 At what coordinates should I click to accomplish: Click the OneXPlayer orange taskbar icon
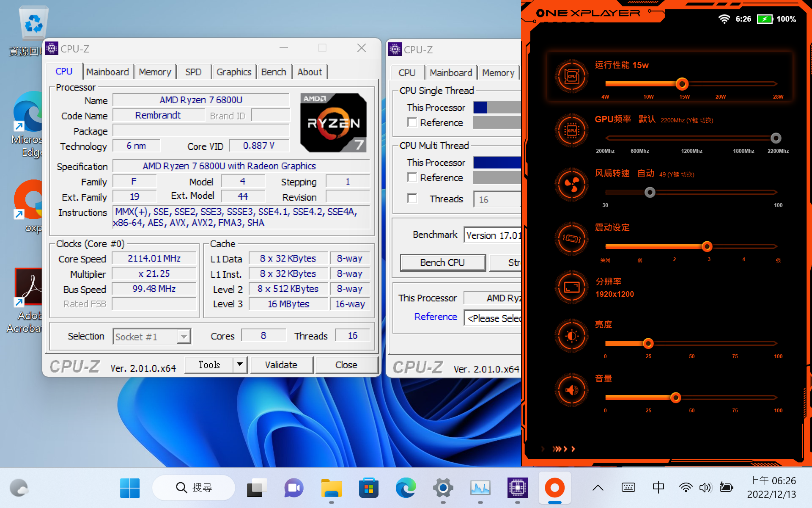[x=554, y=488]
